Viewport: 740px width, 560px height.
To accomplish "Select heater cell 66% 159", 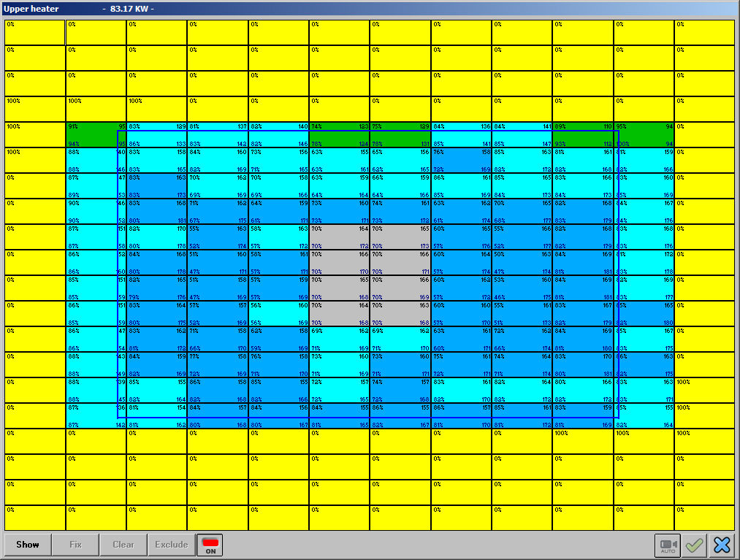I will pos(400,186).
